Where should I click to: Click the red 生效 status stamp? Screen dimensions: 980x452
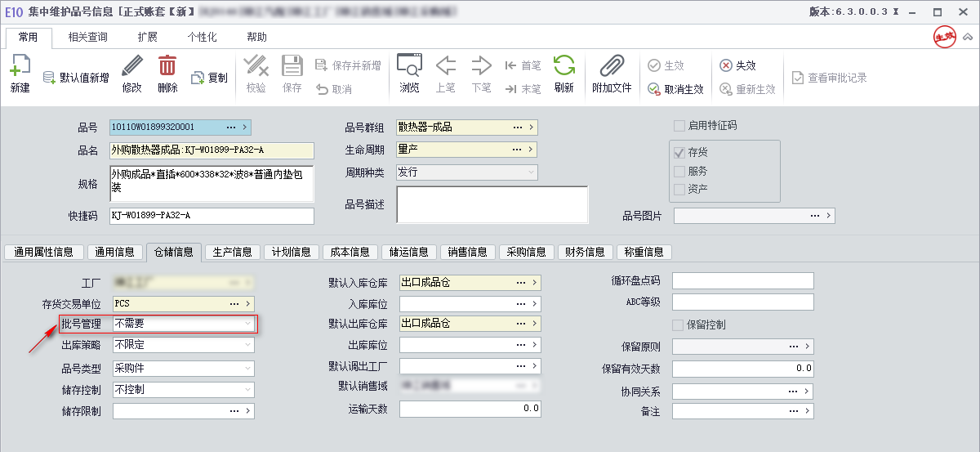click(x=945, y=37)
